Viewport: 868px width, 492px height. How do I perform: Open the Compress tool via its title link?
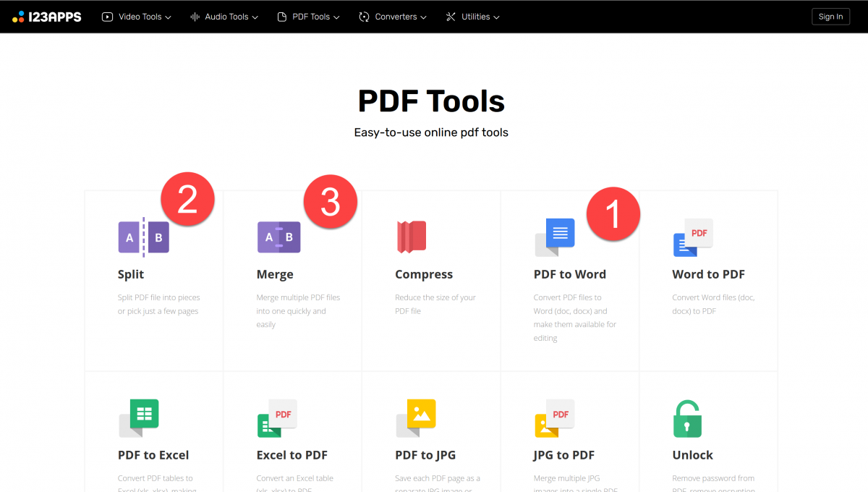coord(424,274)
